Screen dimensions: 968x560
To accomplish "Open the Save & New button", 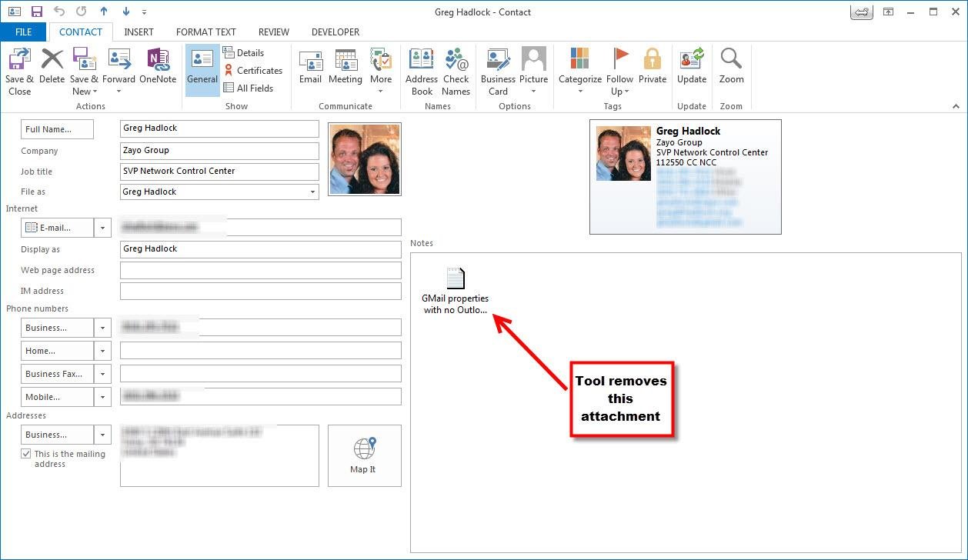I will coord(84,72).
